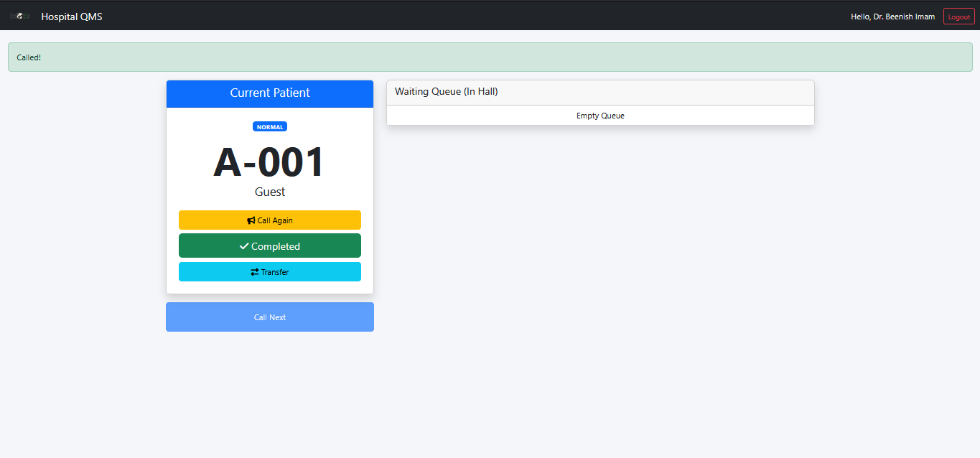Screen dimensions: 980x458
Task: Click the NORMAL priority badge
Action: click(x=270, y=127)
